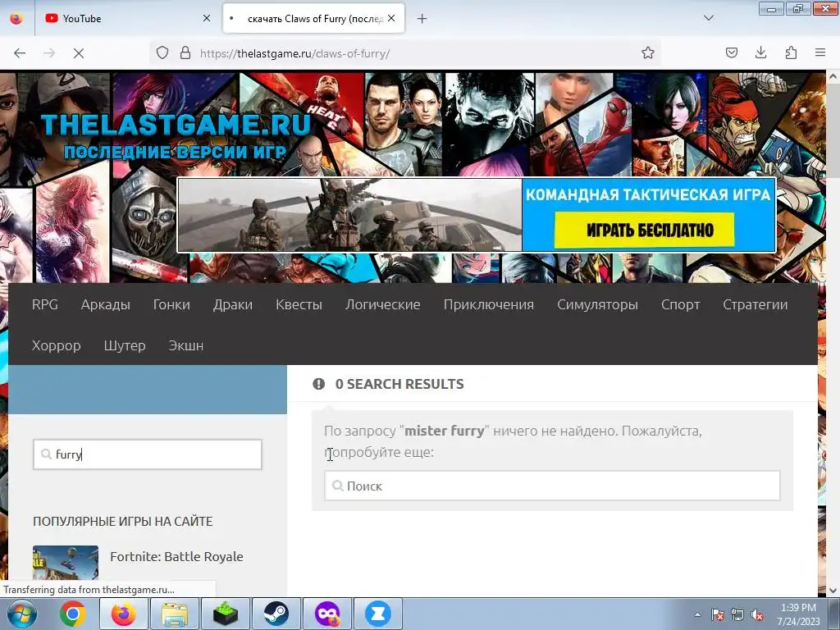The height and width of the screenshot is (630, 840).
Task: Open the network tray icon
Action: tap(737, 614)
